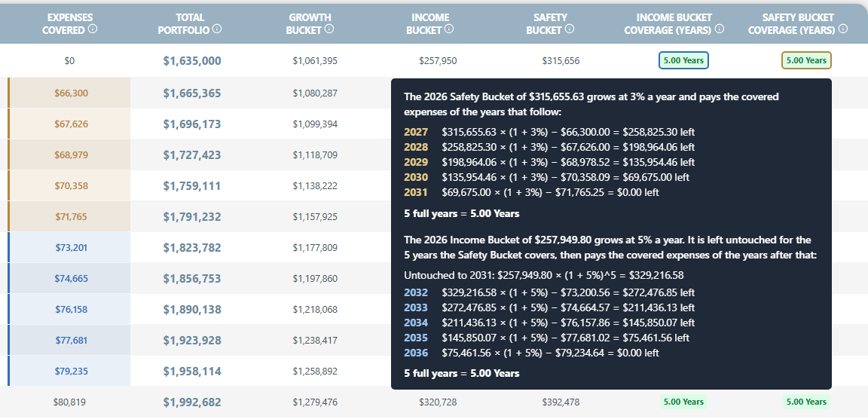Click the orange-outlined 5.00 Years safety coverage badge

[806, 60]
